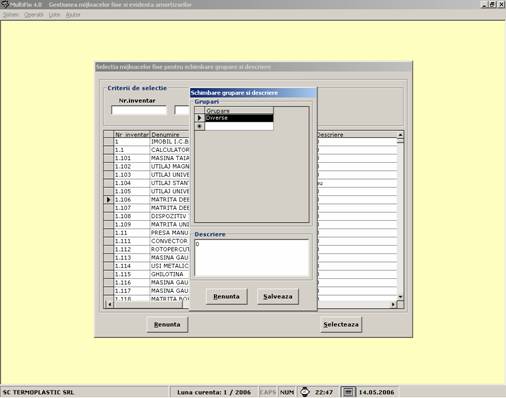The height and width of the screenshot is (398, 506).
Task: Open the Operatii menu
Action: coord(34,15)
